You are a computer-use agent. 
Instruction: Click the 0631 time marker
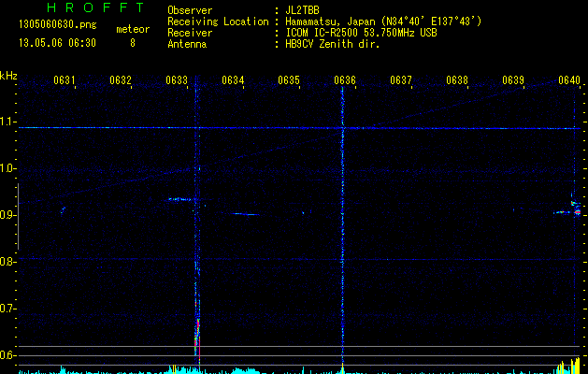click(x=65, y=80)
